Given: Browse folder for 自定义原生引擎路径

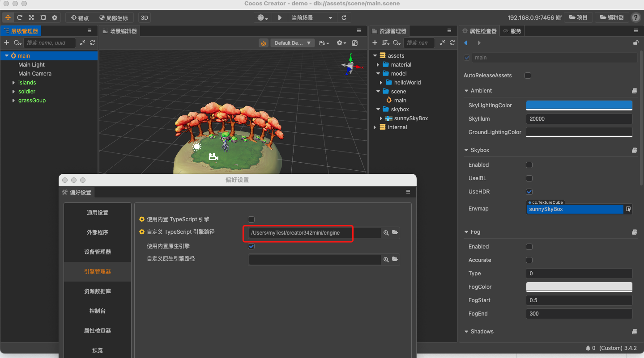Looking at the screenshot, I should [395, 259].
